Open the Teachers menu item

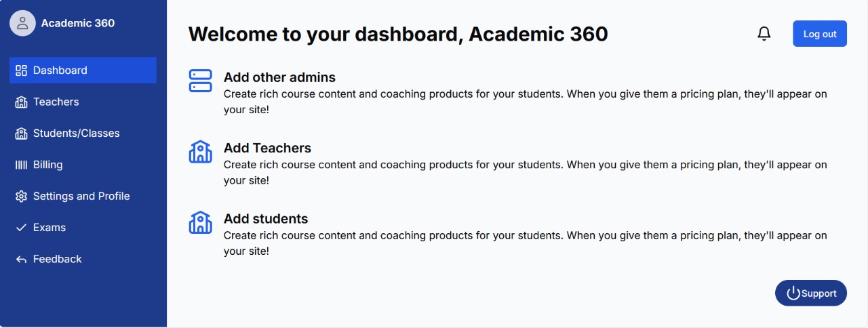(x=56, y=102)
